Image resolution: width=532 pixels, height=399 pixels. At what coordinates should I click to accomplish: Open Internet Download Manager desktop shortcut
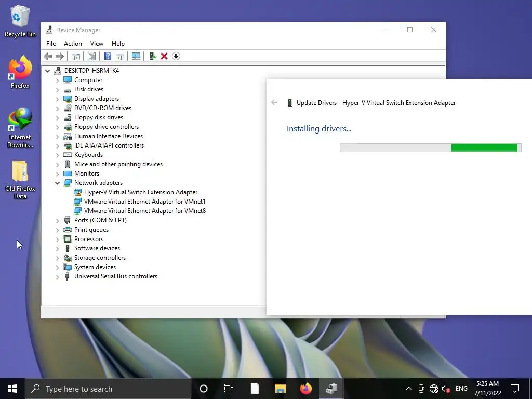[x=20, y=128]
